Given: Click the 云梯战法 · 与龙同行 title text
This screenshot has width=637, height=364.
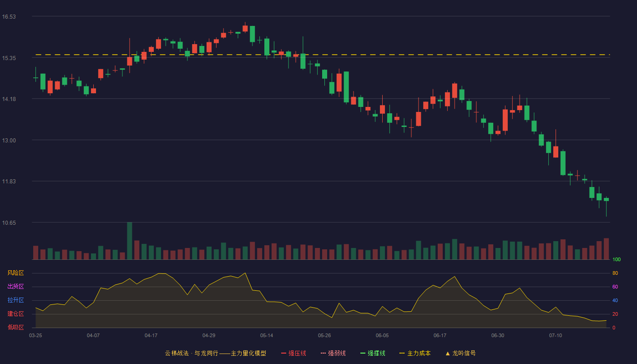Looking at the screenshot, I should [192, 353].
